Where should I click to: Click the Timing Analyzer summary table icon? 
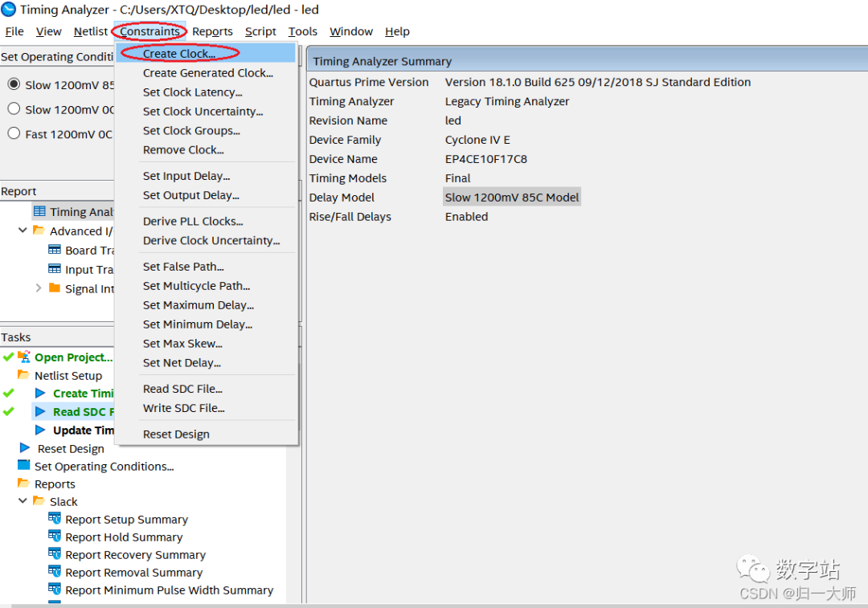click(39, 211)
